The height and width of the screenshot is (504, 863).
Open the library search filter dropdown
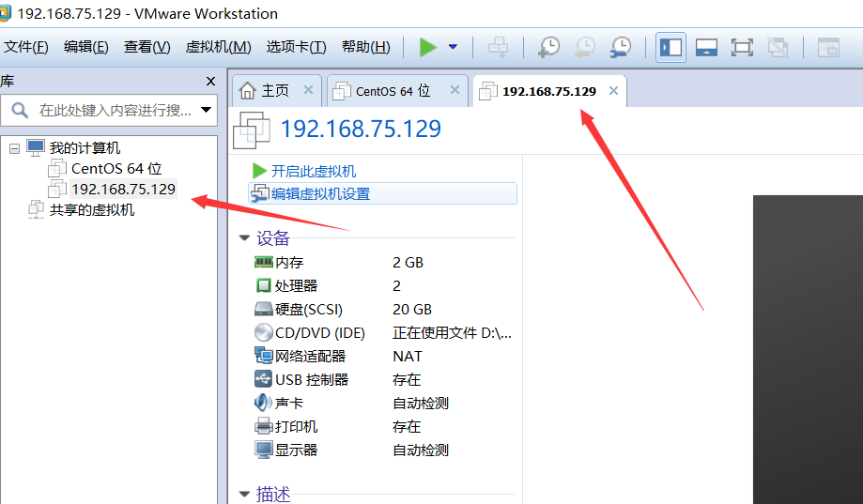click(x=207, y=110)
